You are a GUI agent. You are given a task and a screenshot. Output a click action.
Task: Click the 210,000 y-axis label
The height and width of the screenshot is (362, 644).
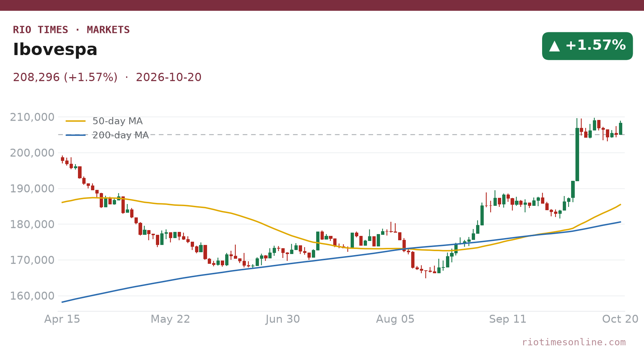point(32,117)
